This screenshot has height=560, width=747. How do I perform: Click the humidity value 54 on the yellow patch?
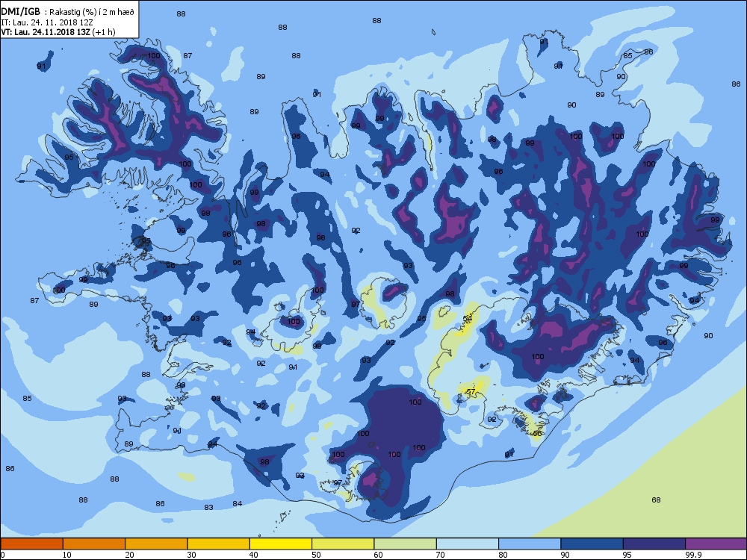468,318
